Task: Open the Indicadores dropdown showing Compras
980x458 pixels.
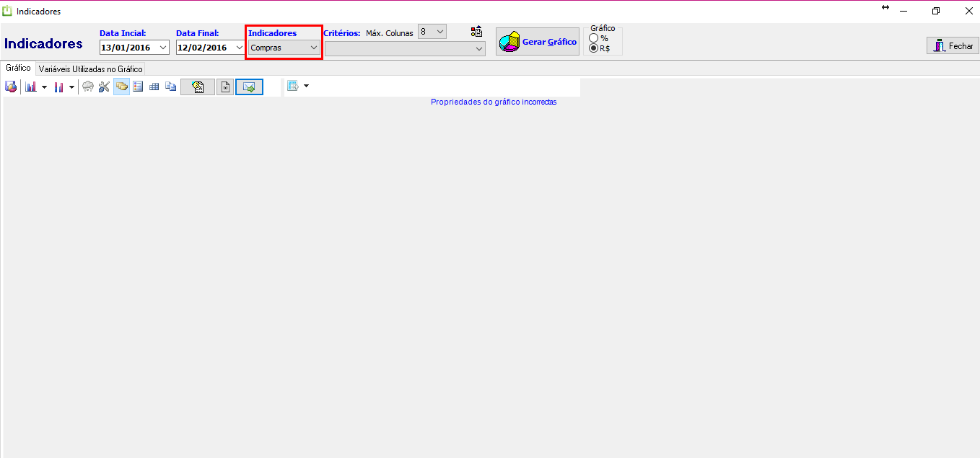Action: [x=284, y=48]
